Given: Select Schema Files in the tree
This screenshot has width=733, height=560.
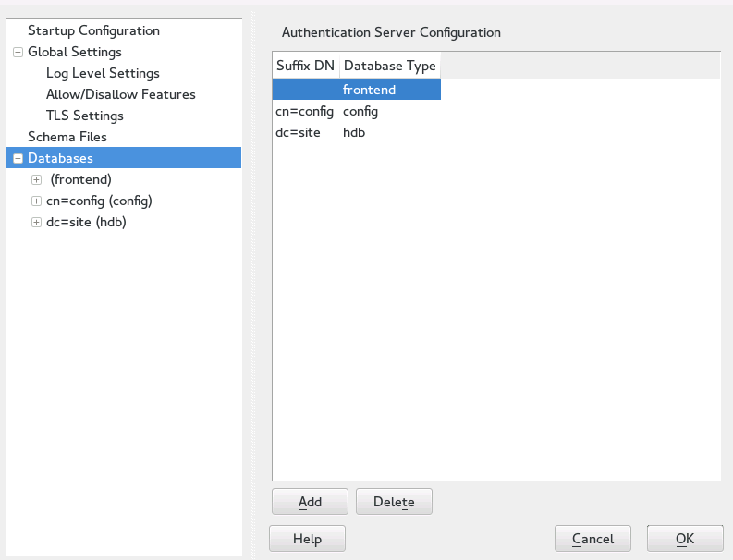Looking at the screenshot, I should [67, 137].
